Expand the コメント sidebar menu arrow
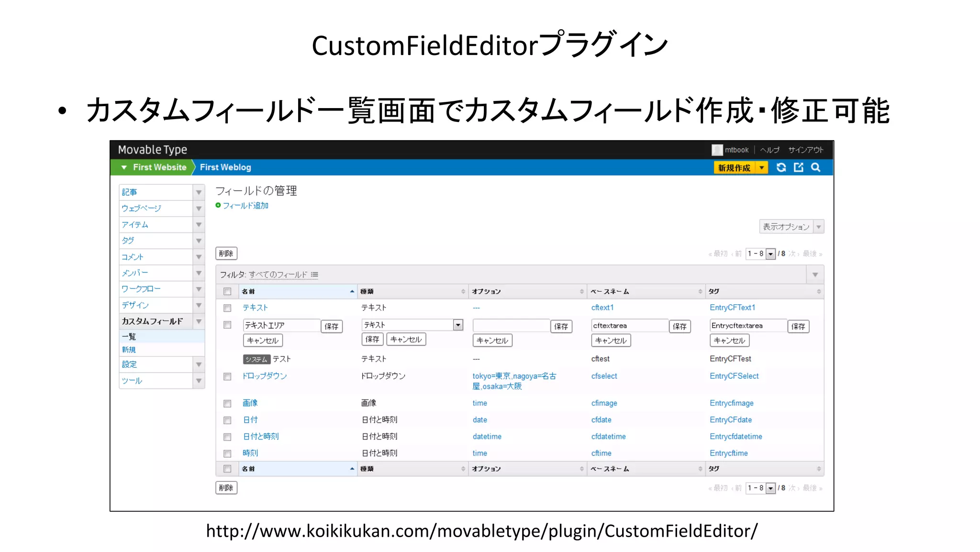The width and height of the screenshot is (980, 552). click(199, 257)
